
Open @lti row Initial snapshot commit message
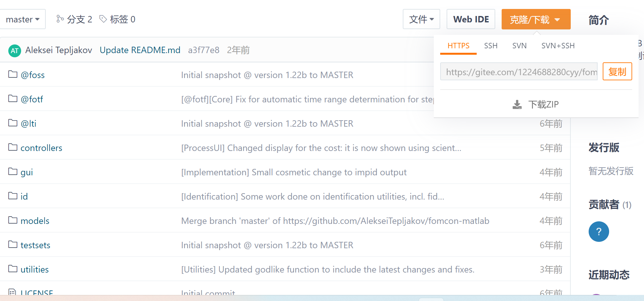click(267, 123)
